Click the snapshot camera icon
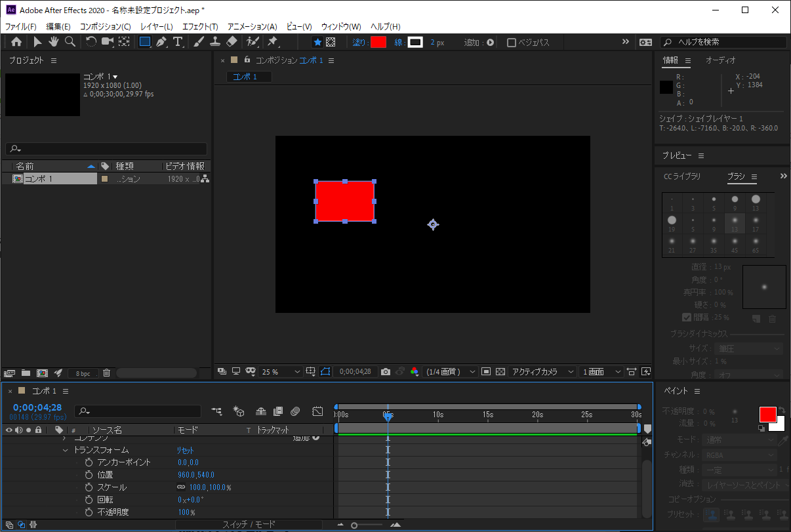Image resolution: width=791 pixels, height=532 pixels. [x=386, y=372]
